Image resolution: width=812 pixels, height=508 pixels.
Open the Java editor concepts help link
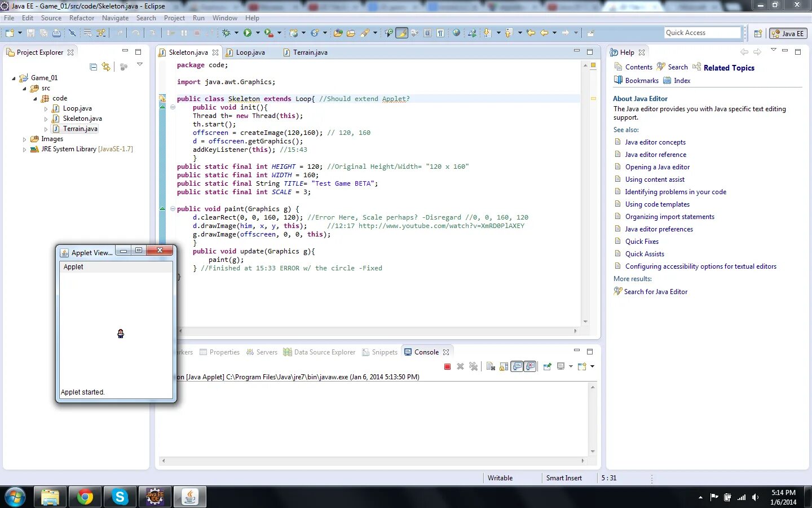tap(655, 142)
